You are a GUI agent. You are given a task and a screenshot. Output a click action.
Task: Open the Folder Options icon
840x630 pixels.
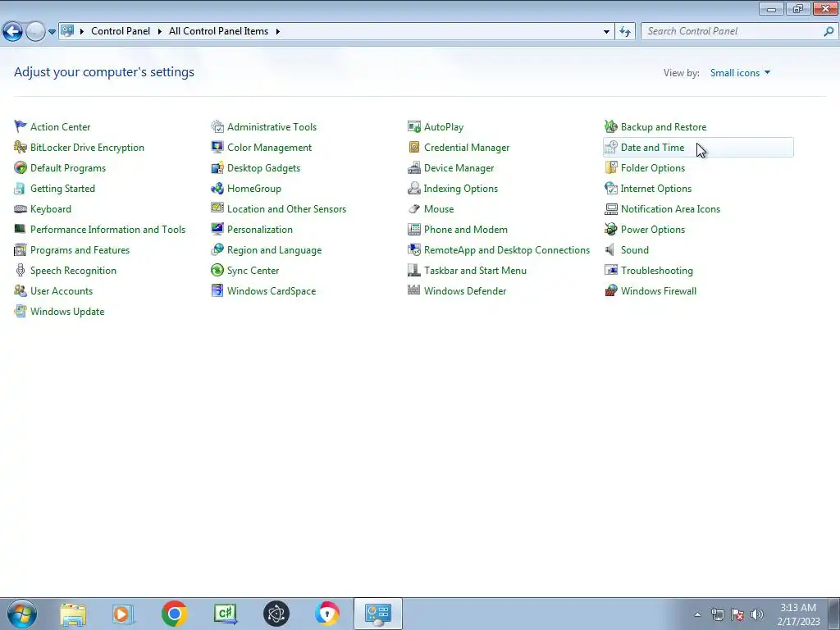[x=610, y=167]
